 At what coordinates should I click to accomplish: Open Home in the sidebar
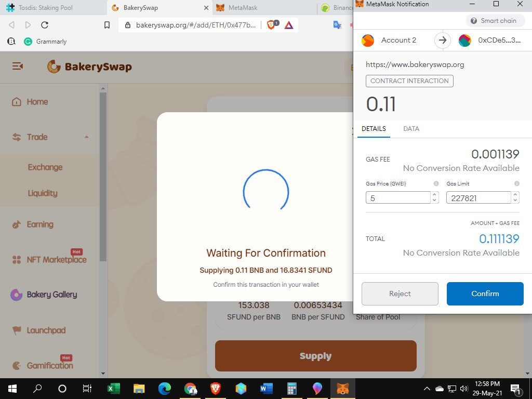[30, 102]
